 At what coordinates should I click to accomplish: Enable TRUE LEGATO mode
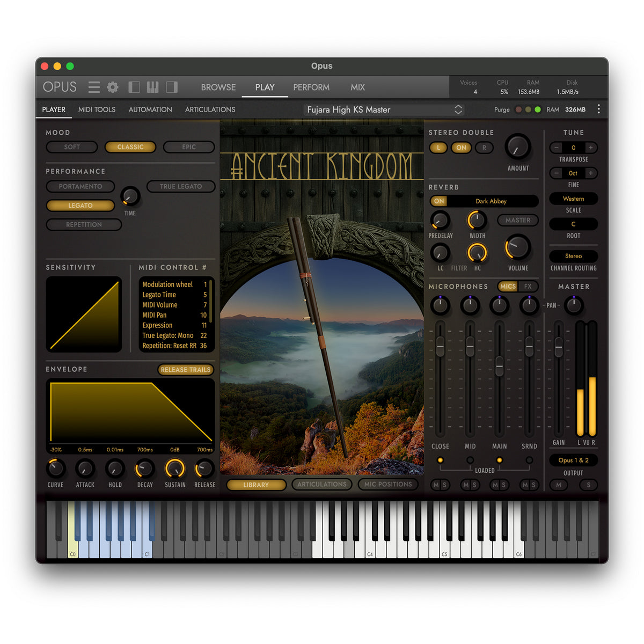(x=181, y=186)
